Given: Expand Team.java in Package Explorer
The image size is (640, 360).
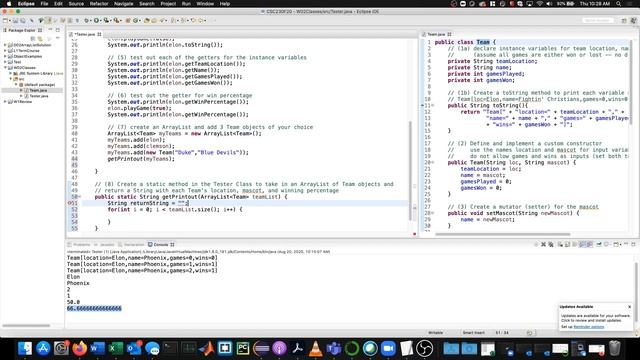Looking at the screenshot, I should coord(21,90).
